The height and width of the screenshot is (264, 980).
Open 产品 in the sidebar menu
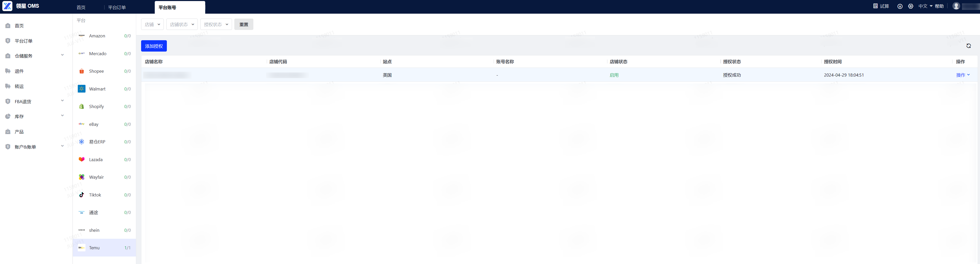click(x=19, y=132)
